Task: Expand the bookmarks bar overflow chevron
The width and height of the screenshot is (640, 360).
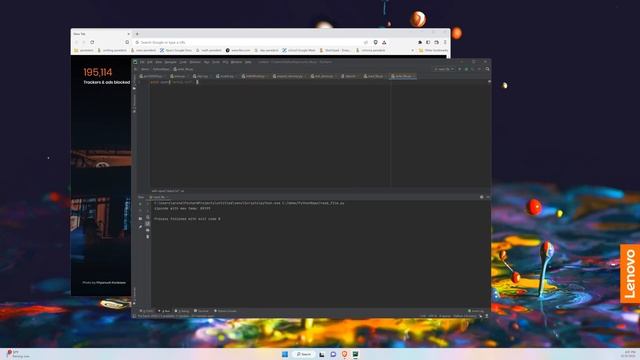Action: [x=412, y=50]
